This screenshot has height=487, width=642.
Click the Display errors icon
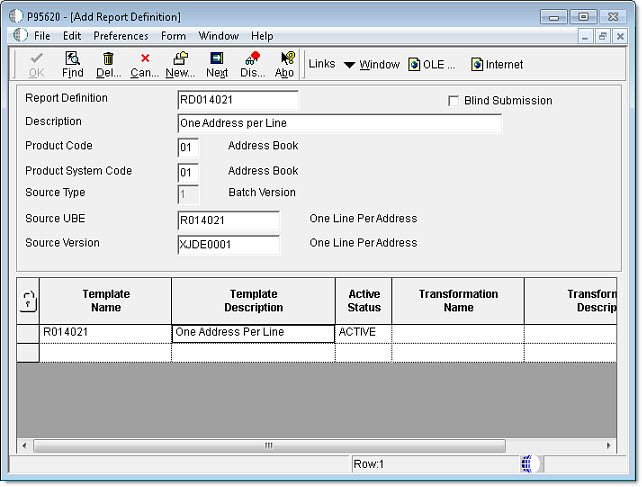pos(253,59)
